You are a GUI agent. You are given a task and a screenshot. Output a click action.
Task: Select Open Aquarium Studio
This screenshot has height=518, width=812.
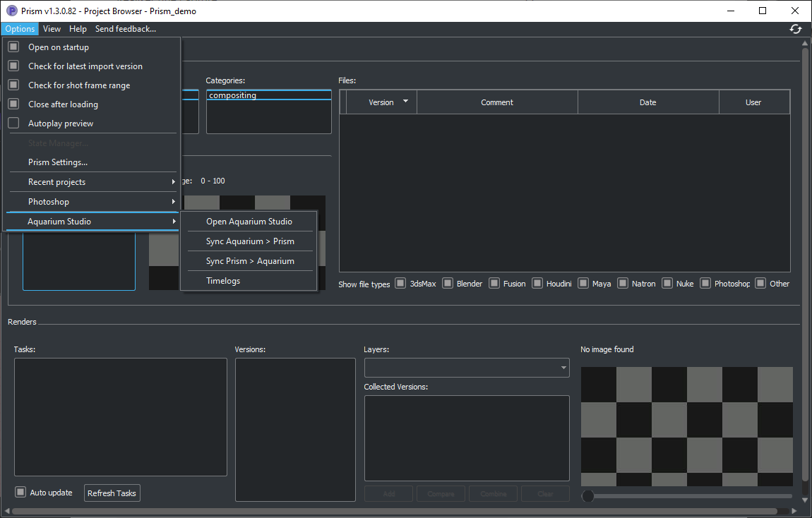point(251,221)
